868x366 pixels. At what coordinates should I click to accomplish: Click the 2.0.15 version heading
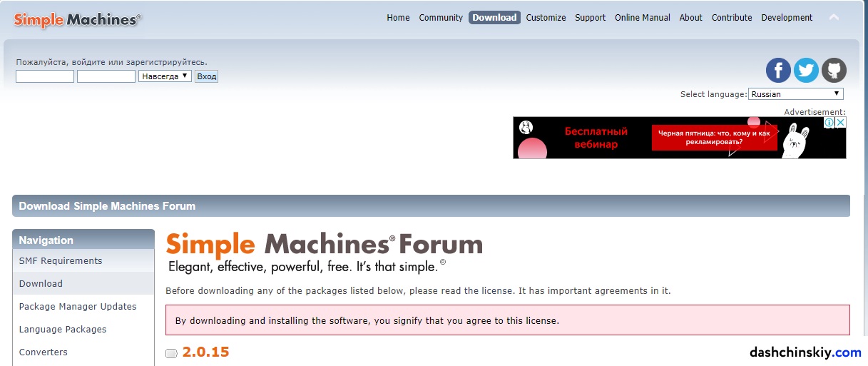coord(205,352)
